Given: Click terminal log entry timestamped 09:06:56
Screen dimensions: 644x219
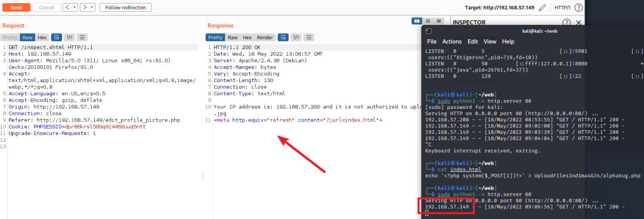Looking at the screenshot, I should tap(525, 207).
